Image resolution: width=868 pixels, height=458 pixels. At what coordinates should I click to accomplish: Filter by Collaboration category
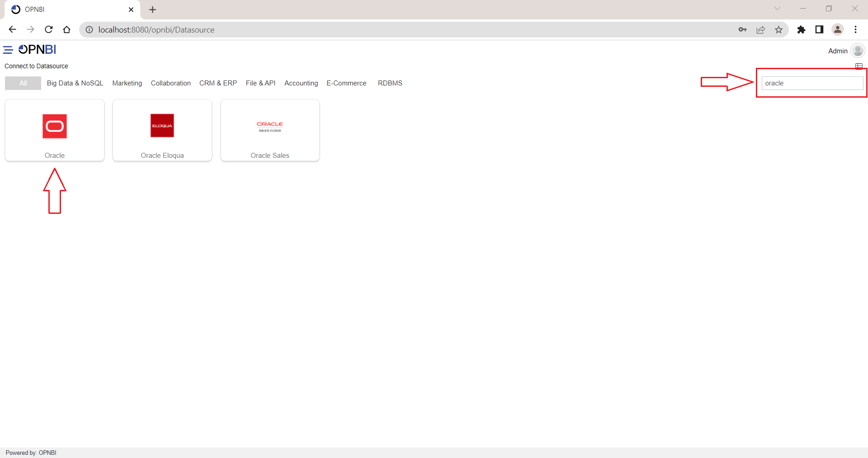click(x=171, y=83)
